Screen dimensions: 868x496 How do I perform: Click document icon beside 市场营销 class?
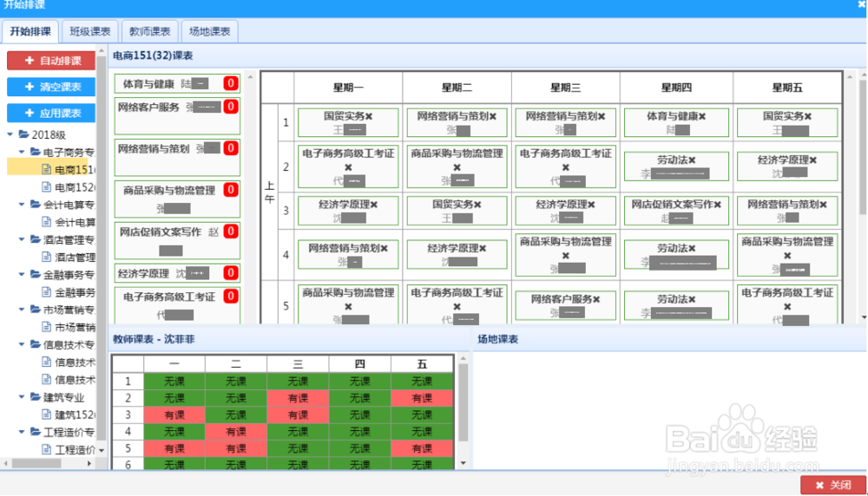(47, 327)
